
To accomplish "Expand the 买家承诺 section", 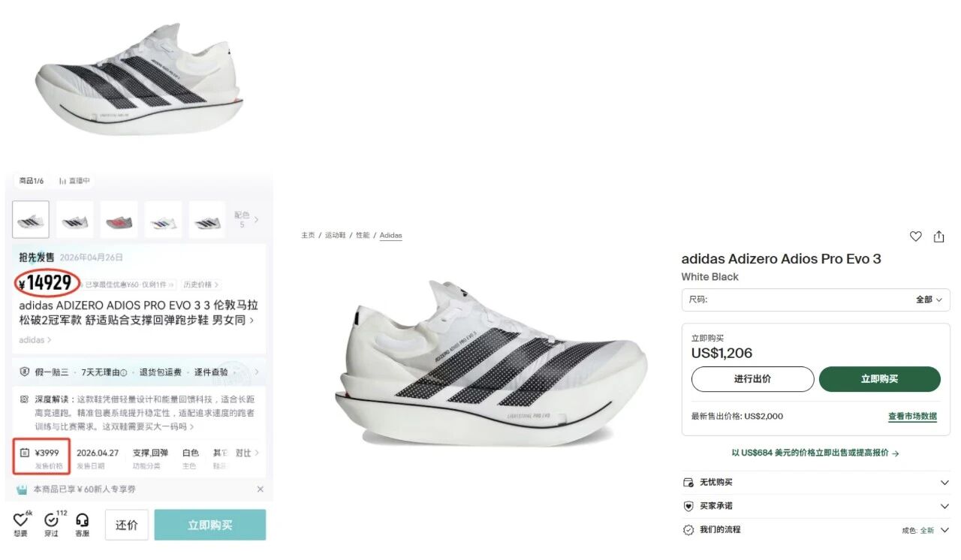I will pyautogui.click(x=944, y=507).
